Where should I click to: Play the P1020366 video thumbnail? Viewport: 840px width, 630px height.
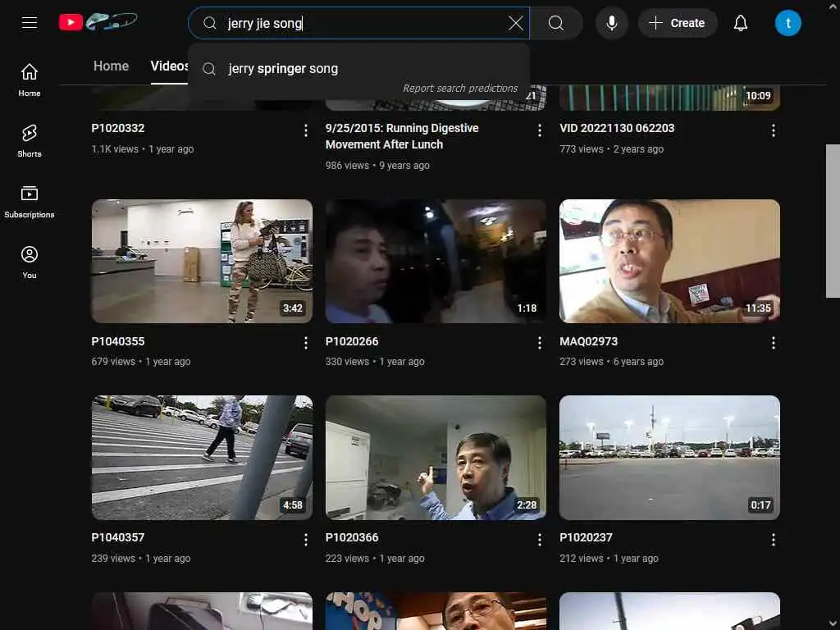point(436,458)
